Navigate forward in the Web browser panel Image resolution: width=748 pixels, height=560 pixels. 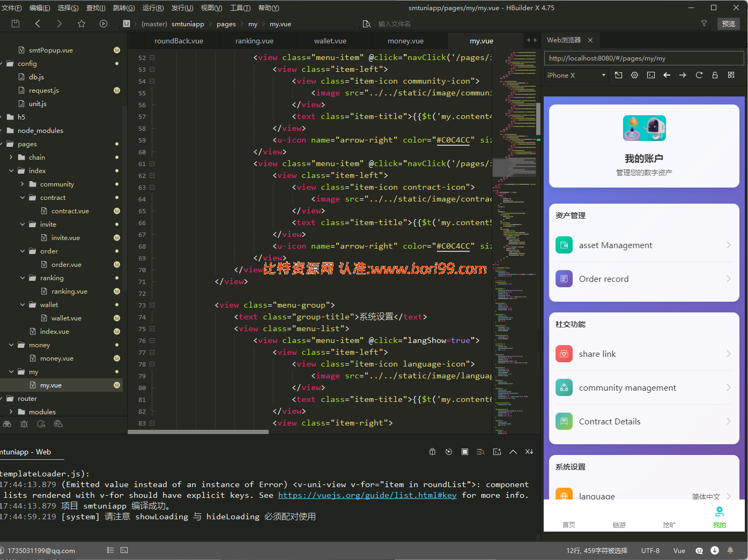[x=683, y=75]
